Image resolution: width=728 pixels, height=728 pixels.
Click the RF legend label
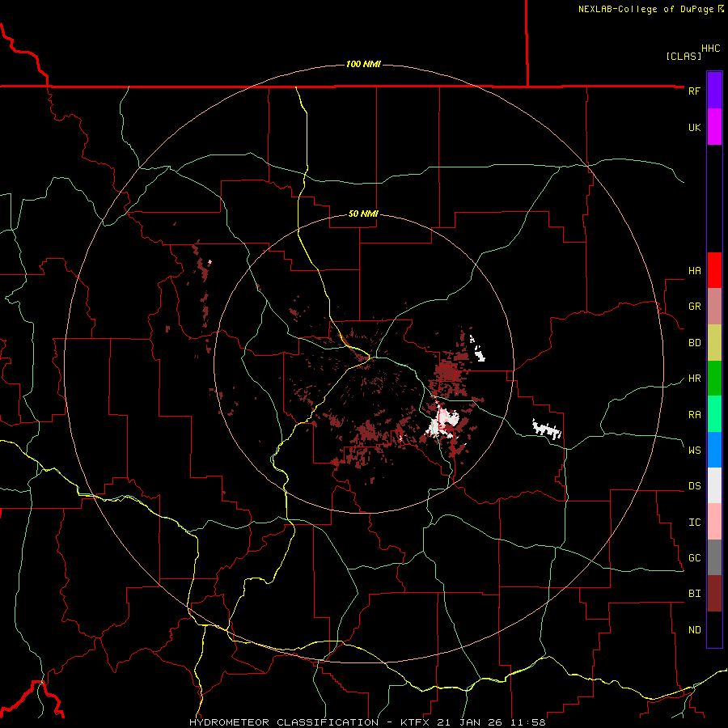[x=694, y=91]
